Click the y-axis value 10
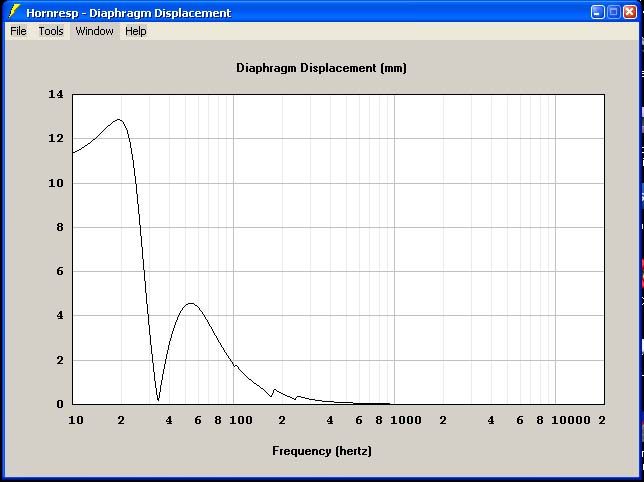Screen dimensions: 644x482 [x=56, y=183]
